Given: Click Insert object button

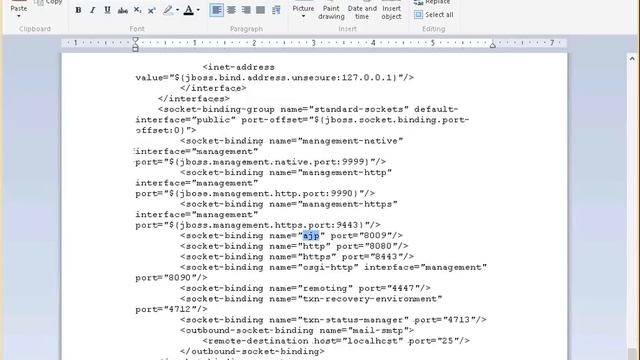Looking at the screenshot, I should (x=391, y=11).
